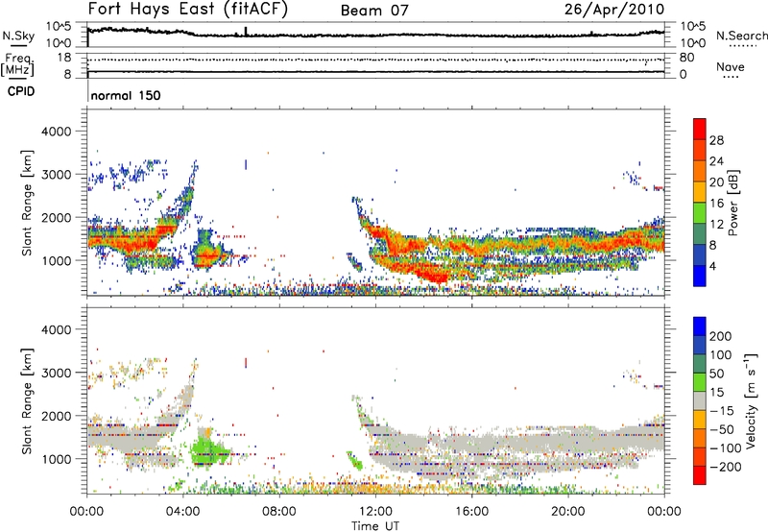Click the N.Sky axis label
This screenshot has height=532, width=768.
click(x=18, y=36)
